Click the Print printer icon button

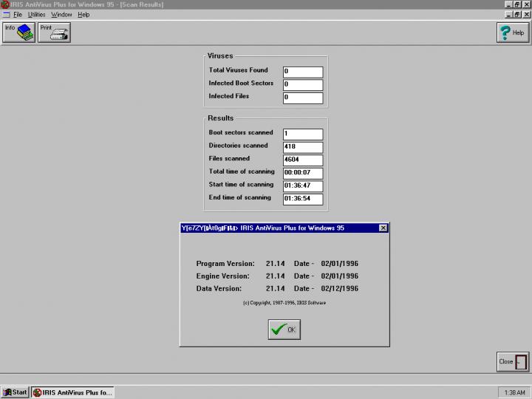coord(54,33)
